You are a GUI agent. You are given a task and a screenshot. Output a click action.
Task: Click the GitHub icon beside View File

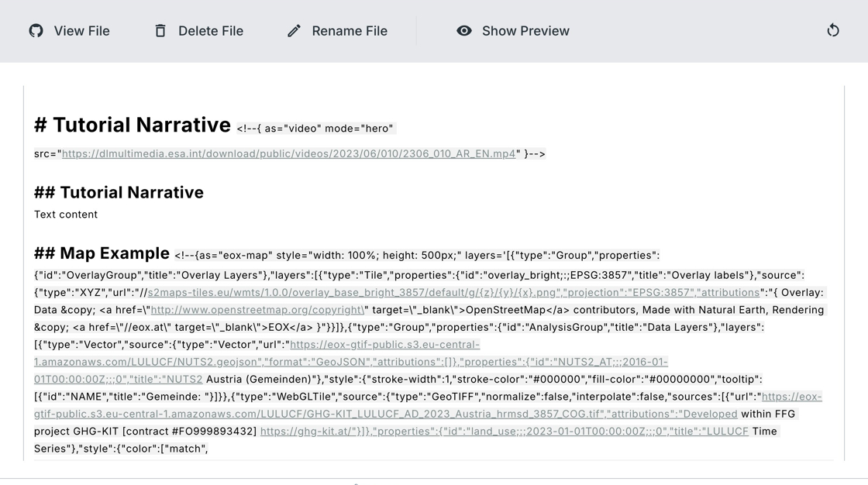click(36, 31)
